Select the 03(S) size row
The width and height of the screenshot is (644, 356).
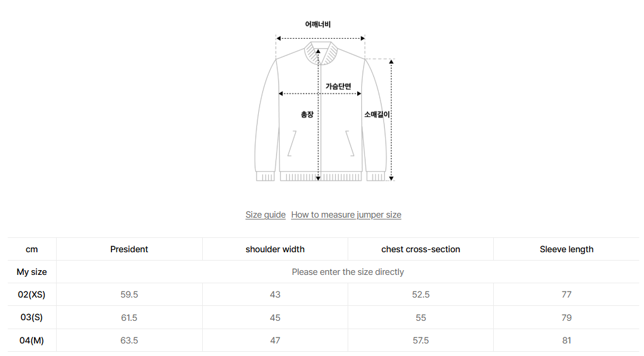click(x=32, y=317)
